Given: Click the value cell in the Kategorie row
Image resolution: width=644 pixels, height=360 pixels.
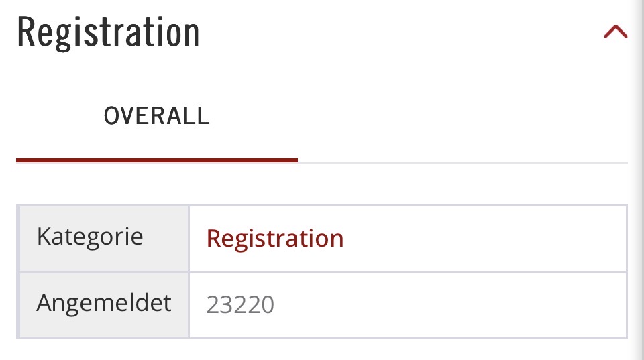Looking at the screenshot, I should coord(470,238).
